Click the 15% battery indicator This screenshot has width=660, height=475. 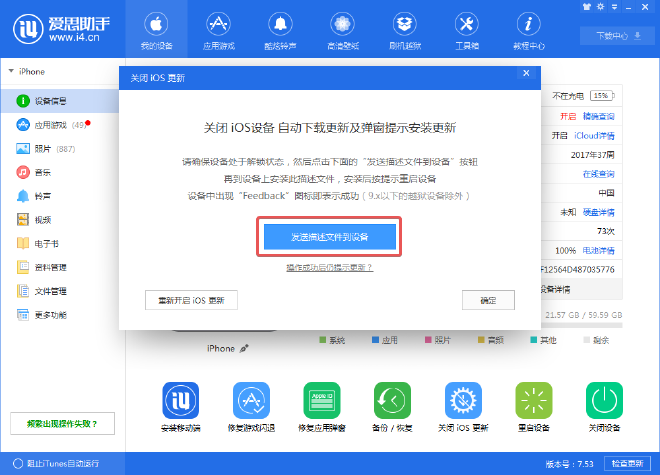click(x=602, y=96)
